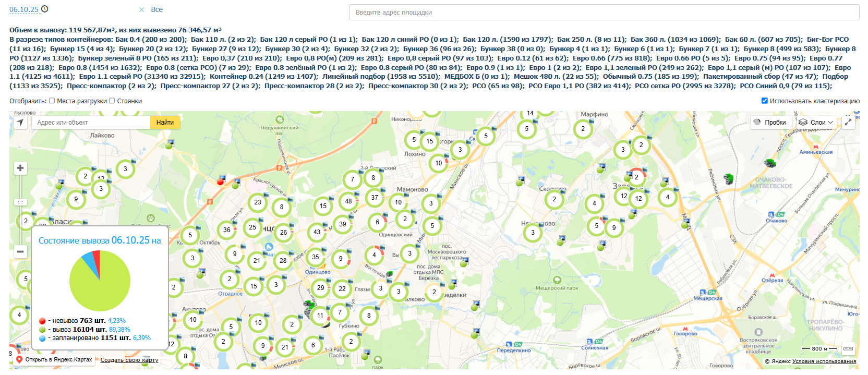868x375 pixels.
Task: Click the geolocation arrow icon on map
Action: click(x=20, y=122)
